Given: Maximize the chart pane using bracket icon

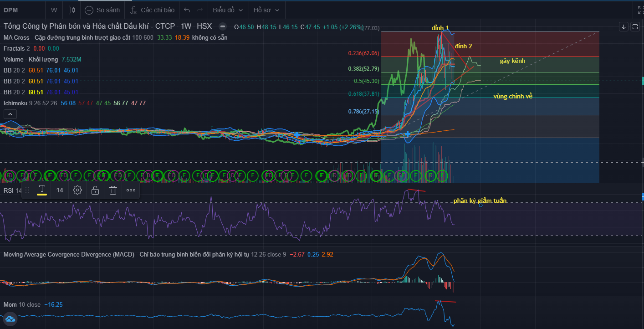Looking at the screenshot, I should pos(635,27).
